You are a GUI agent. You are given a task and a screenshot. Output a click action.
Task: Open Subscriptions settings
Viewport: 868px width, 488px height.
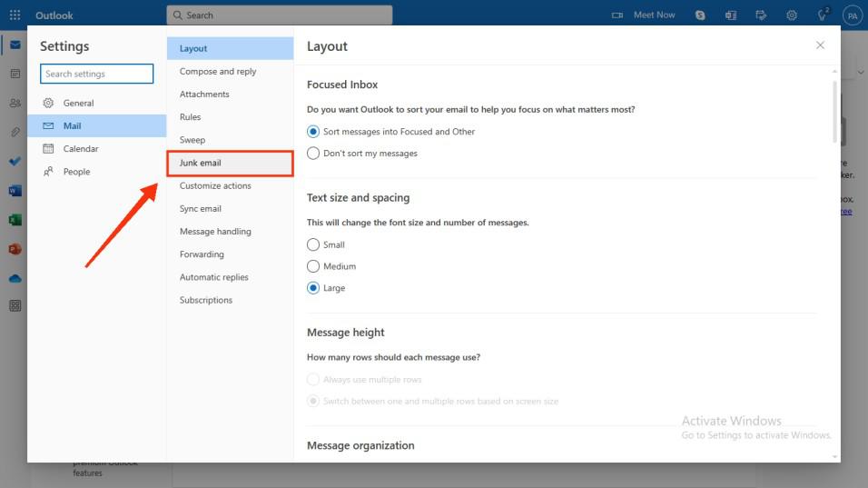click(231, 300)
